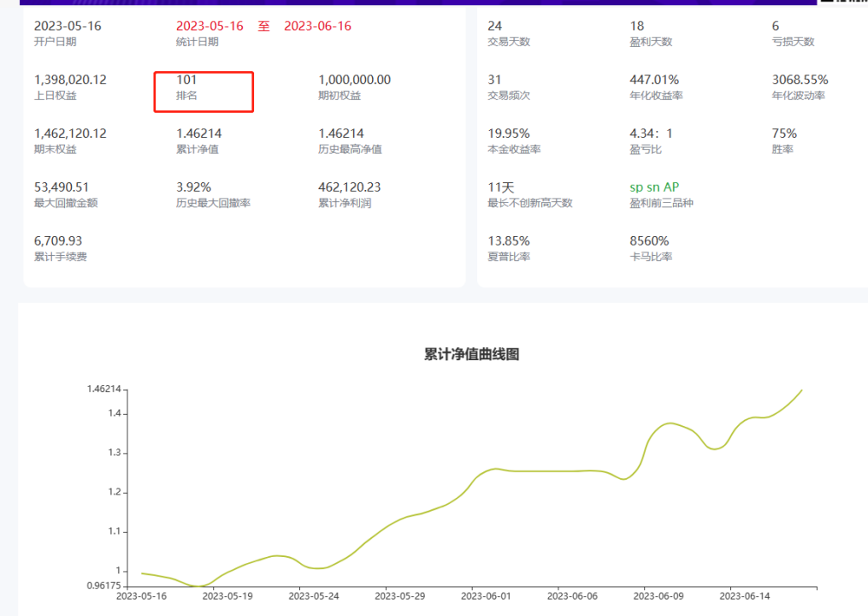This screenshot has width=868, height=616.
Task: Click the net value curve end peak
Action: point(800,391)
